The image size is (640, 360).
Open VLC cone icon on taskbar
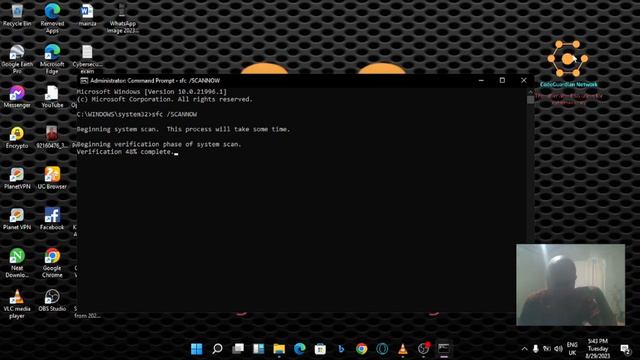click(403, 349)
